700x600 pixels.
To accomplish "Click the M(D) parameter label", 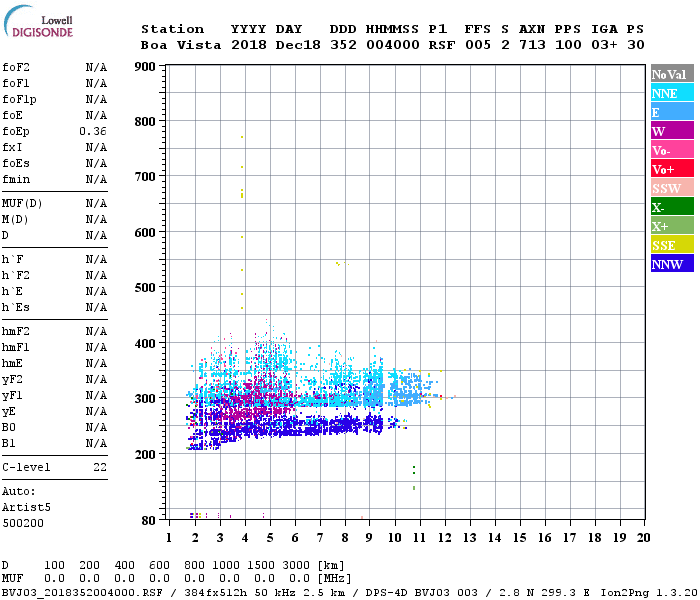I will tap(15, 220).
